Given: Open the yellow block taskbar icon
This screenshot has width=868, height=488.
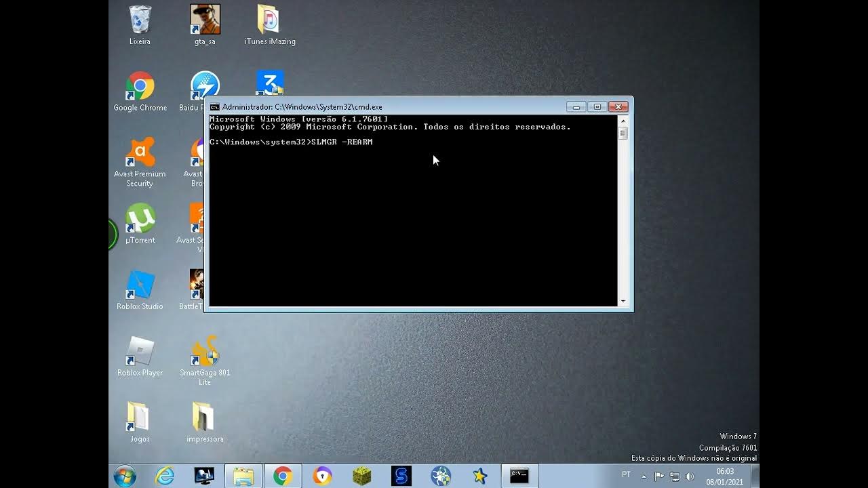Looking at the screenshot, I should pos(362,476).
